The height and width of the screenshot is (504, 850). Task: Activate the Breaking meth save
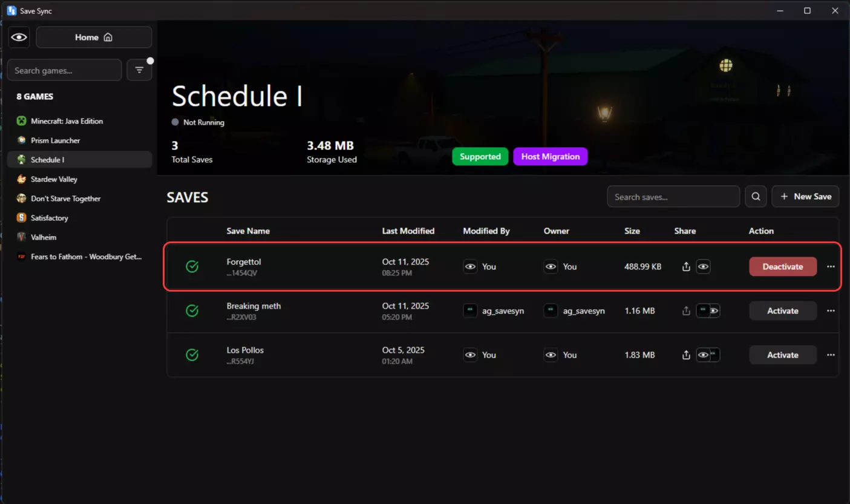782,311
